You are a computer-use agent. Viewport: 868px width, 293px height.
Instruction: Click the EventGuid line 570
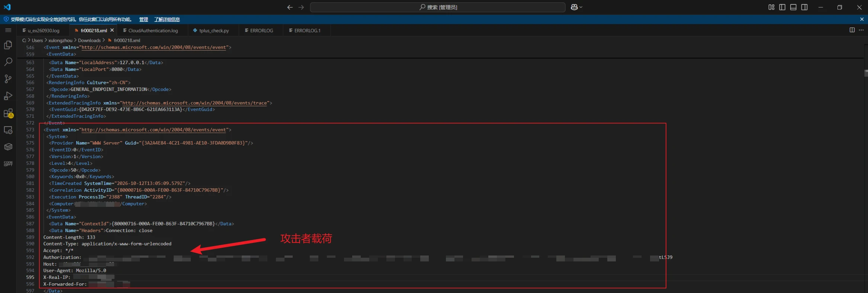[132, 110]
